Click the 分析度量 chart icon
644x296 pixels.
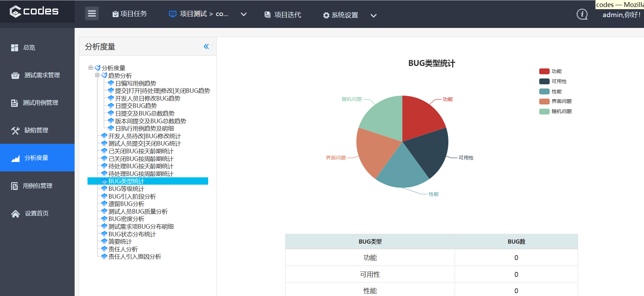pyautogui.click(x=15, y=158)
